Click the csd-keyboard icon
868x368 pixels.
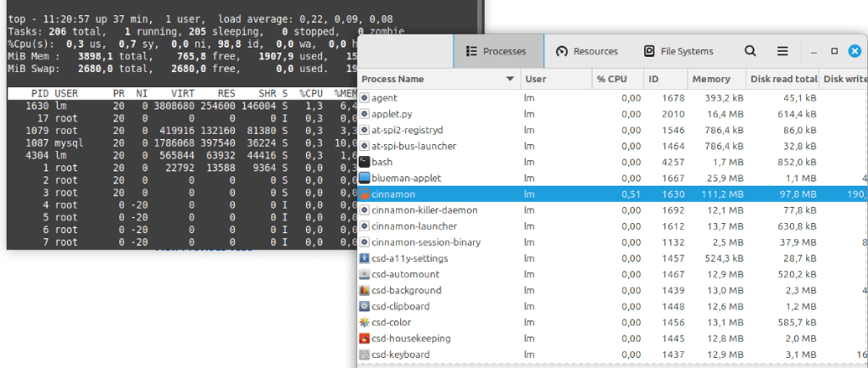pos(364,354)
